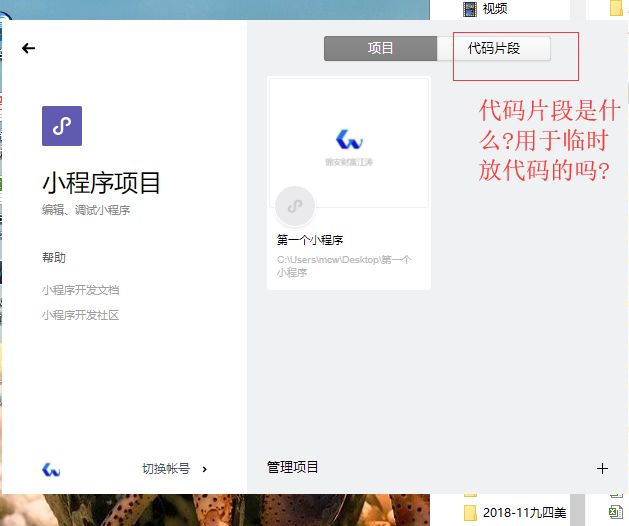Click 切换帐号 to switch account
This screenshot has height=526, width=629.
[x=166, y=469]
